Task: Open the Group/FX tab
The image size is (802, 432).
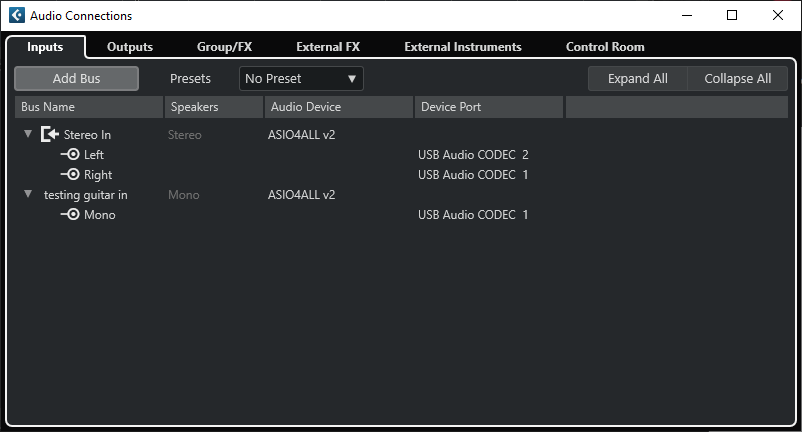Action: point(224,47)
